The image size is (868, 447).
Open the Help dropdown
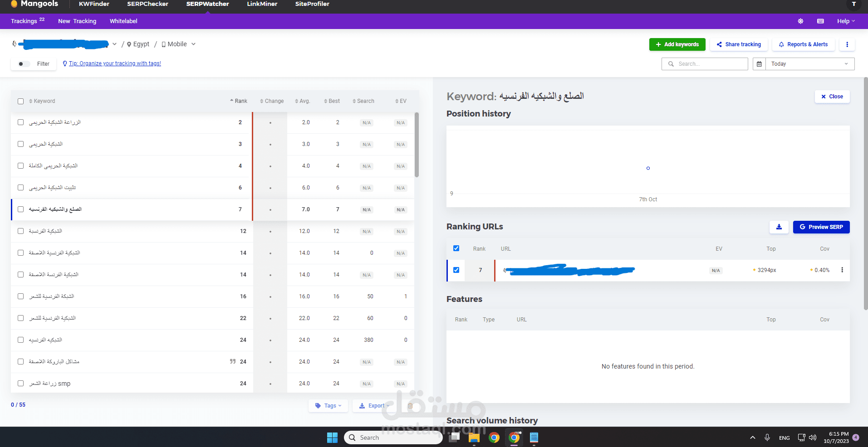click(x=846, y=21)
